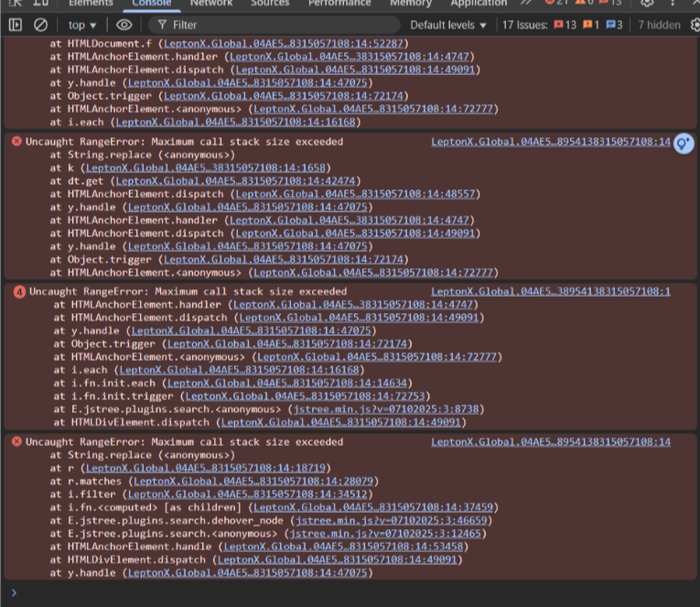Switch to the Network tab
700x607 pixels.
tap(211, 4)
